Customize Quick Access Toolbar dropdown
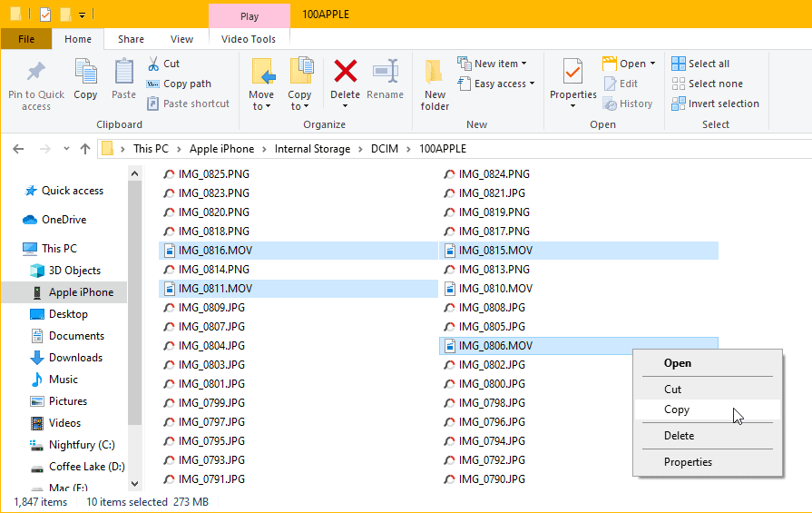This screenshot has height=513, width=812. coord(82,15)
